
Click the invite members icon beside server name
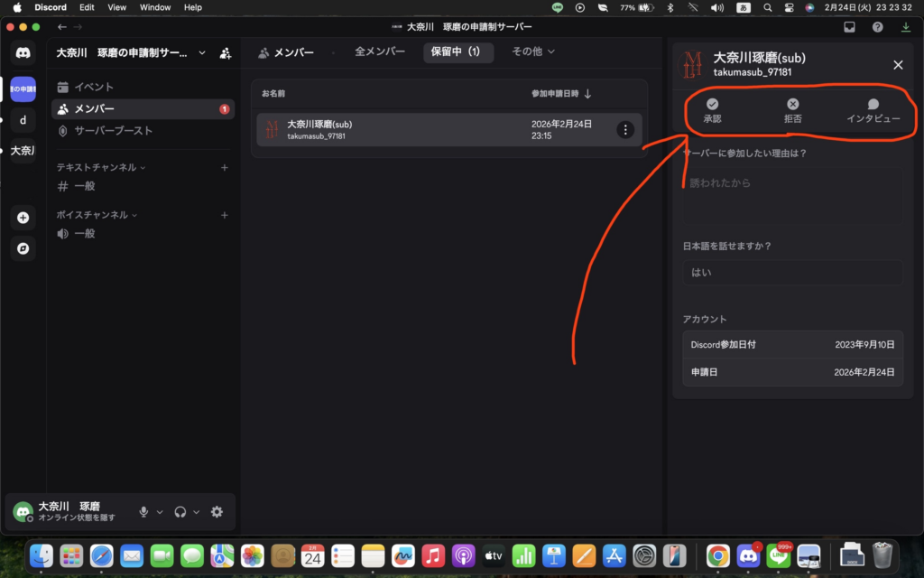tap(226, 52)
